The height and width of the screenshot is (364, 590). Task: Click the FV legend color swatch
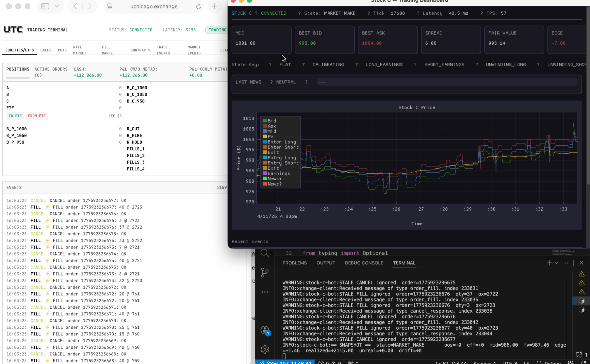(265, 137)
